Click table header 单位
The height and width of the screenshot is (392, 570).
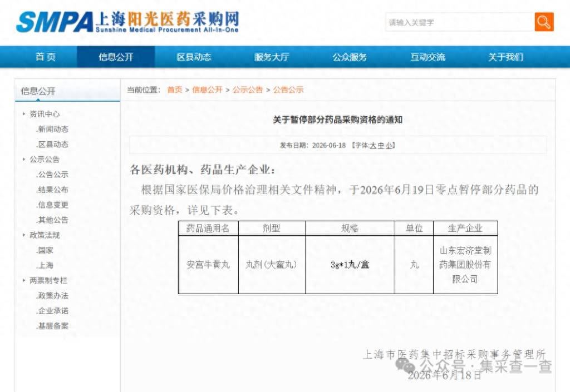click(414, 229)
